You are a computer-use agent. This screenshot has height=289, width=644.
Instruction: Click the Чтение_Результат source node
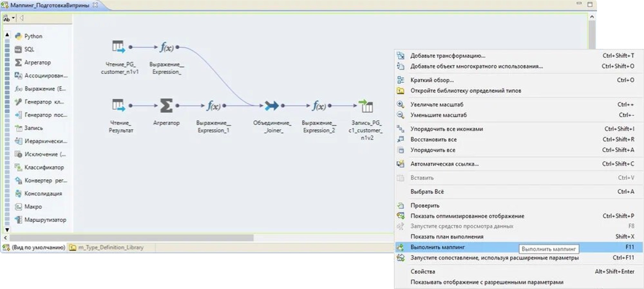[118, 106]
